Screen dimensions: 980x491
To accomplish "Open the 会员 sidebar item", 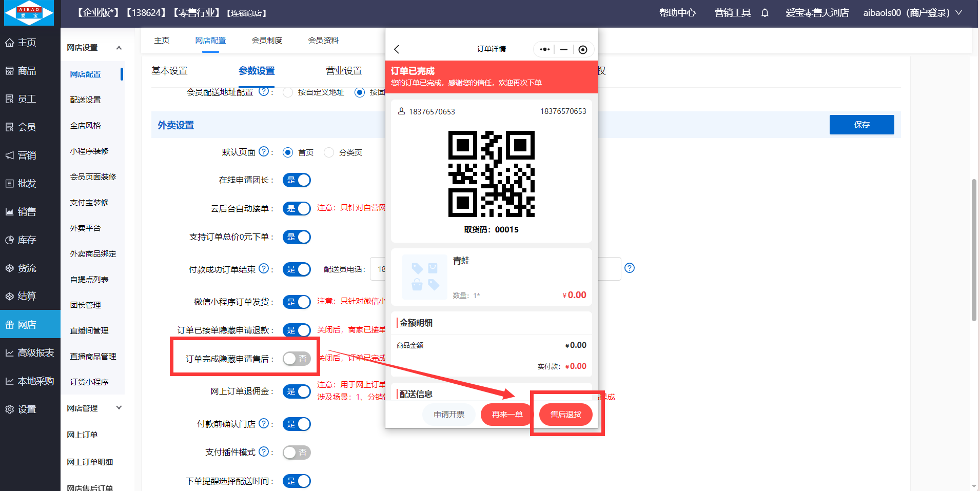I will click(30, 127).
